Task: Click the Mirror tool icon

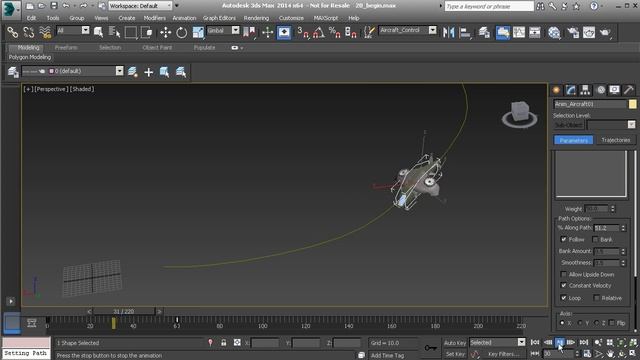Action: coord(449,32)
